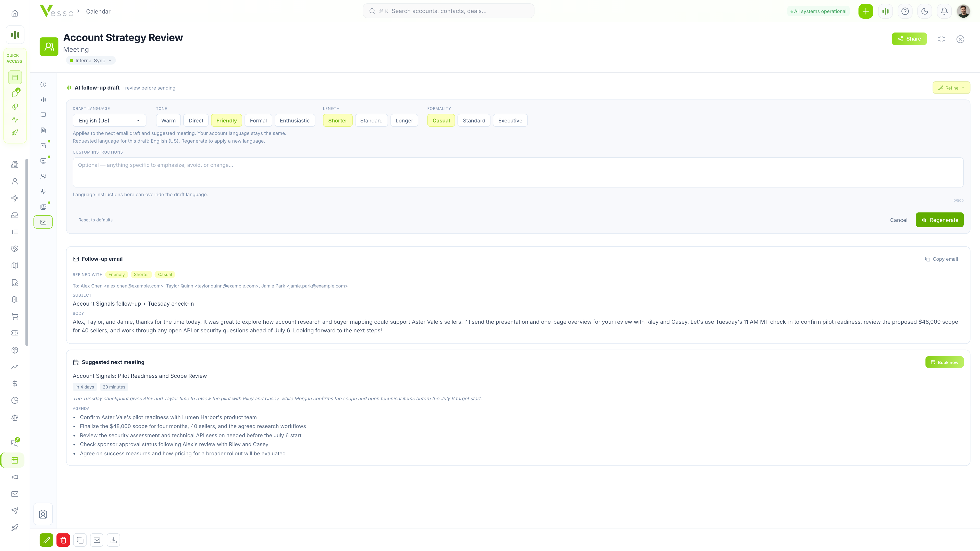Click the Book now button

pyautogui.click(x=944, y=362)
